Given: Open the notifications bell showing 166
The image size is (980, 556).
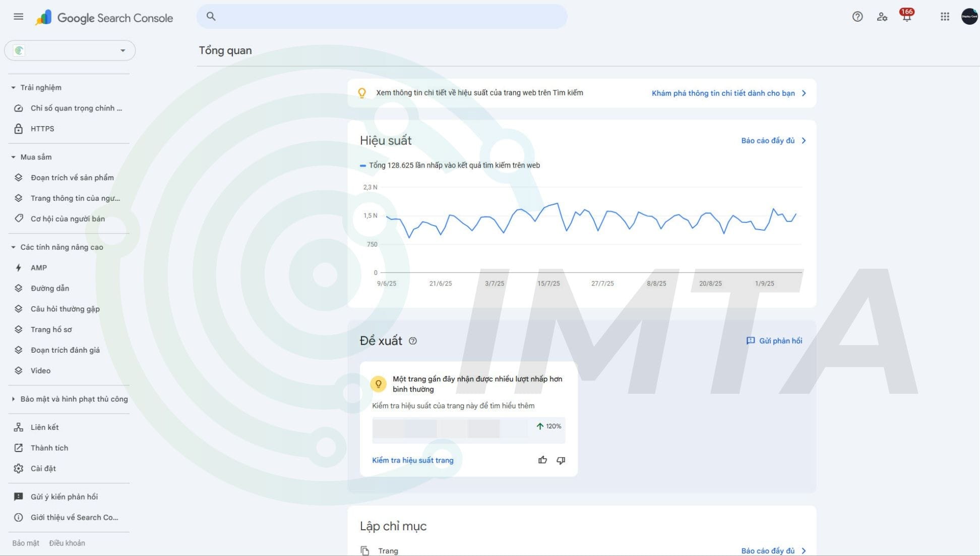Looking at the screenshot, I should pos(906,16).
